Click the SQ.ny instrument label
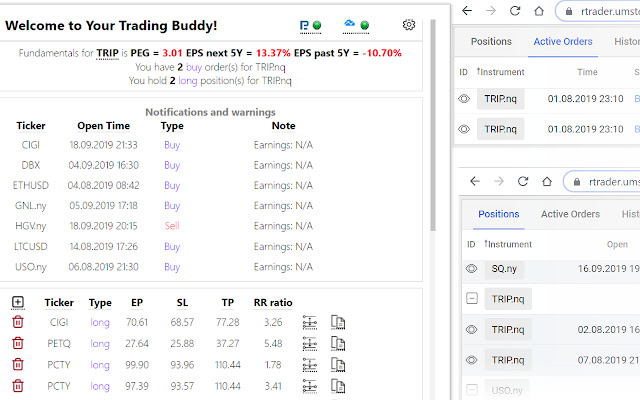The image size is (640, 400). [504, 269]
